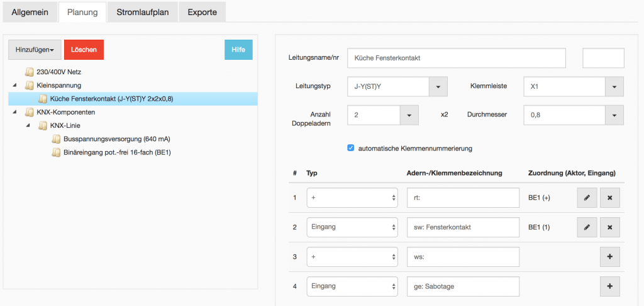Image resolution: width=644 pixels, height=306 pixels.
Task: Select Kleinspannung in the tree
Action: pos(58,86)
